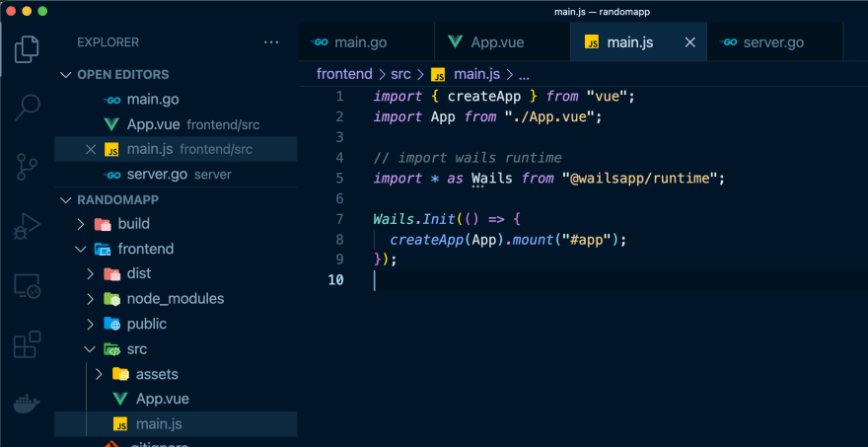This screenshot has width=868, height=447.
Task: Collapse the Open Editors section
Action: click(x=66, y=75)
